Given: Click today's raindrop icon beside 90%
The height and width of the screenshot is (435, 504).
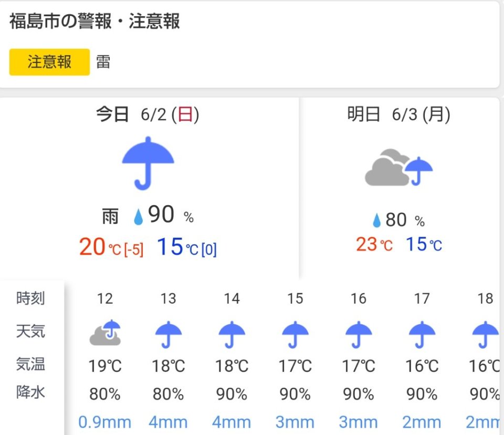Looking at the screenshot, I should pos(138,217).
